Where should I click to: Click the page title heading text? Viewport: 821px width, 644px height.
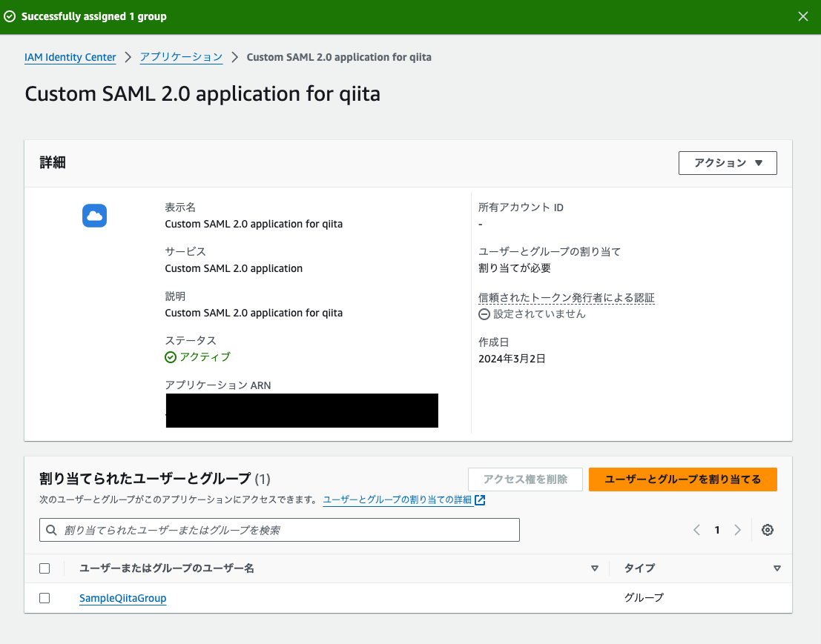click(202, 94)
